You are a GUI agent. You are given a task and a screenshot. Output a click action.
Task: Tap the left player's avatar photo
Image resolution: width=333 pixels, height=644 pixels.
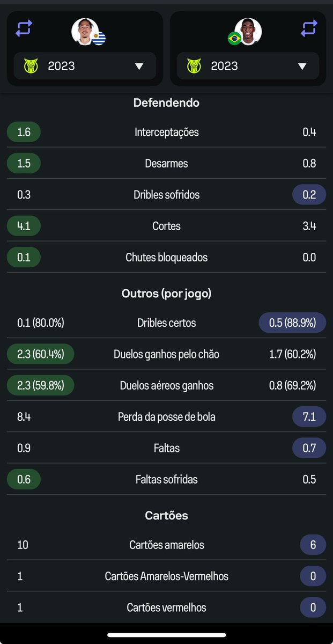tap(85, 32)
